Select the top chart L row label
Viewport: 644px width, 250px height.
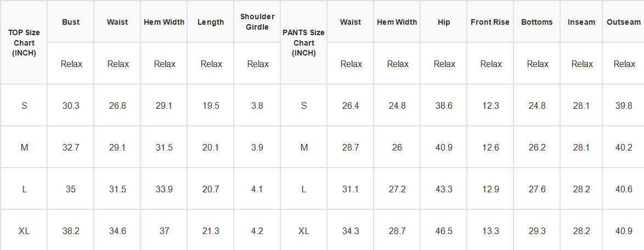tap(24, 189)
